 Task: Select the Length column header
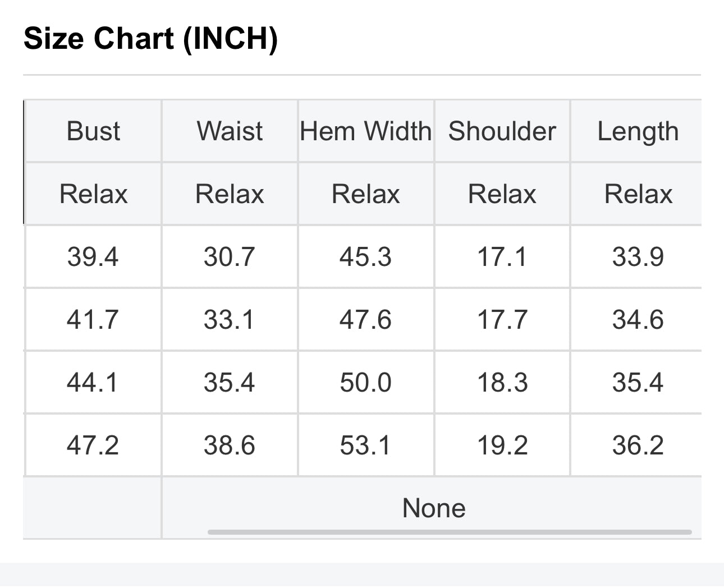coord(638,131)
